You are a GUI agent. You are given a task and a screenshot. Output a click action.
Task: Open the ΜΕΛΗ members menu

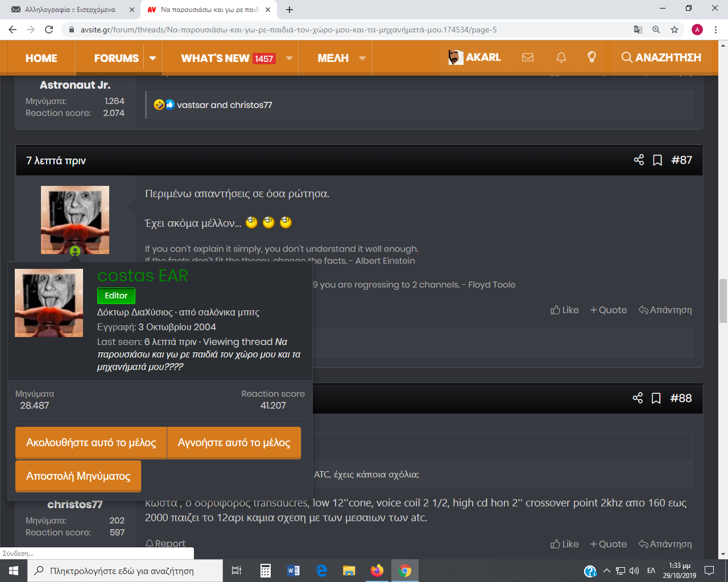333,58
